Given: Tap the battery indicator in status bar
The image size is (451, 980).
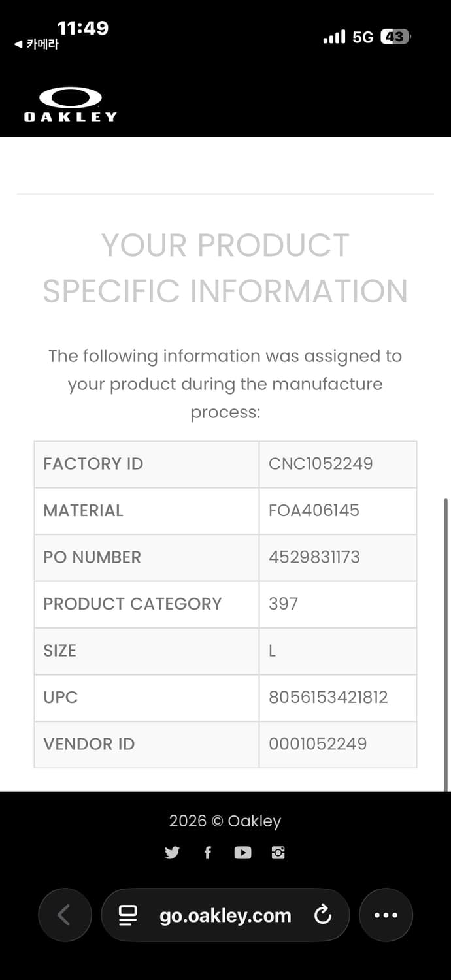Looking at the screenshot, I should pyautogui.click(x=395, y=37).
